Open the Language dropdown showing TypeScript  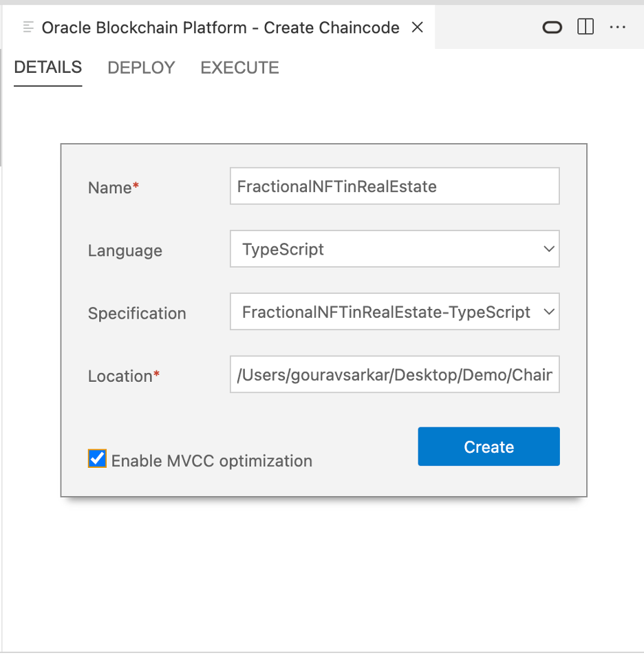[394, 249]
